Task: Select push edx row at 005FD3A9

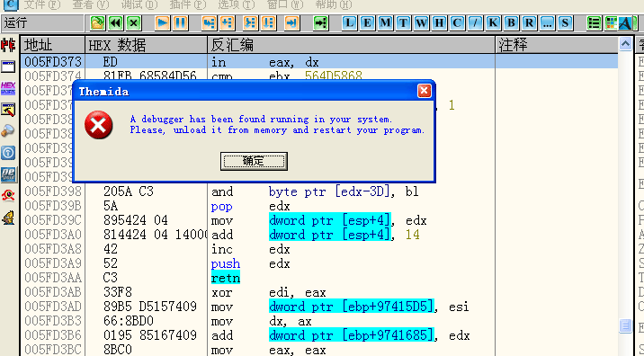Action: click(319, 263)
